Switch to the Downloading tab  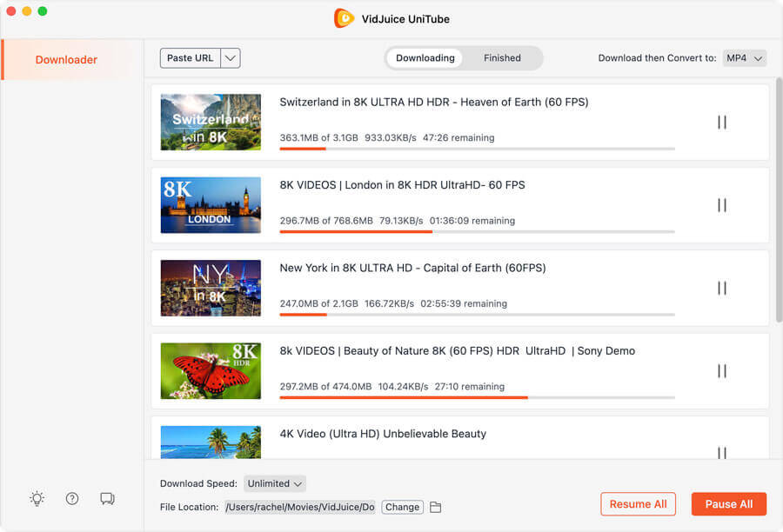coord(425,58)
